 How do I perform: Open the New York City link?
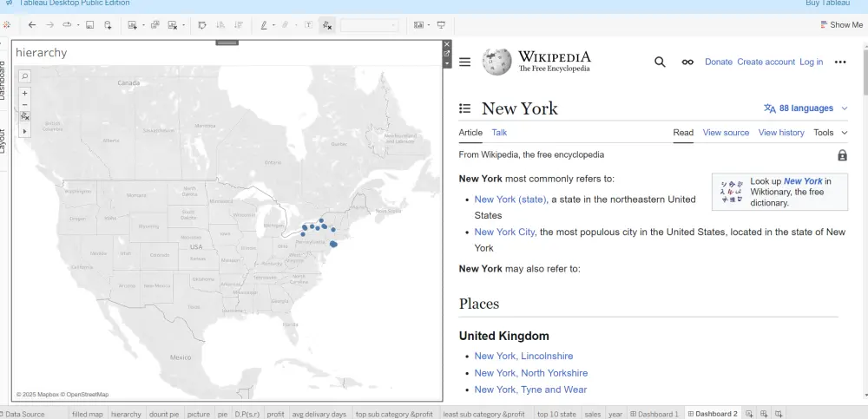tap(504, 232)
